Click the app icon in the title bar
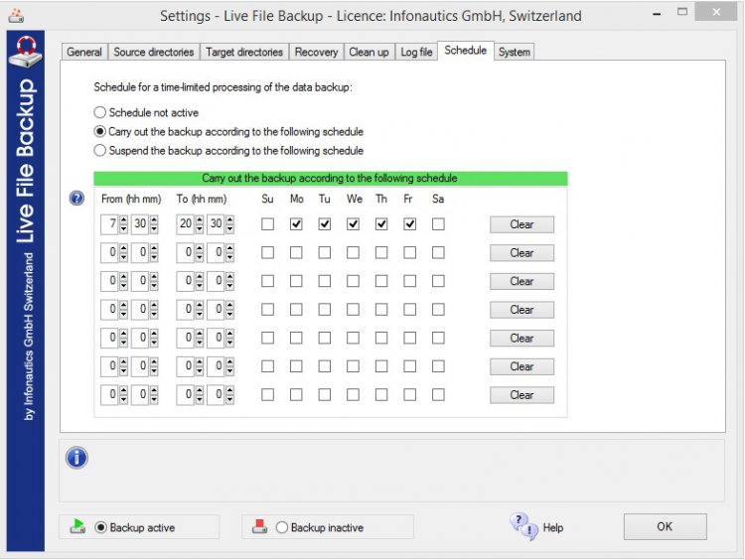This screenshot has height=560, width=745. [16, 15]
